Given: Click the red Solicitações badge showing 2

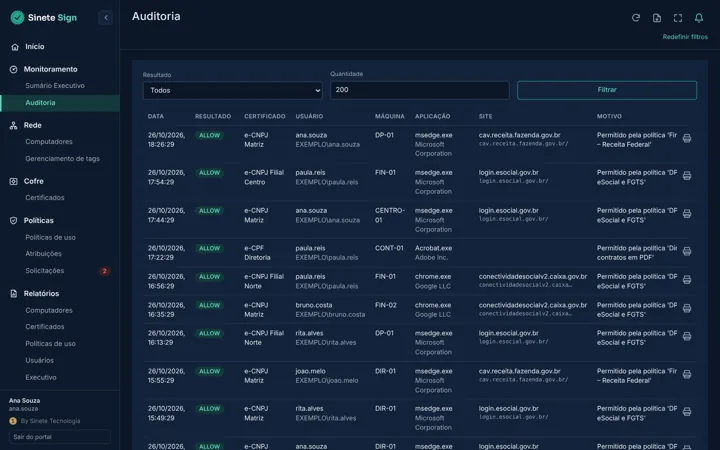Looking at the screenshot, I should (104, 271).
